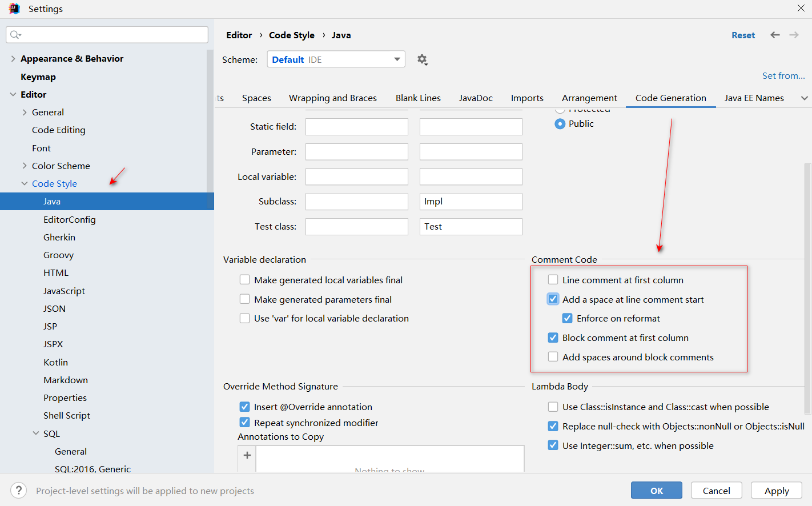Viewport: 812px width, 506px height.
Task: Expand the Appearance & Behavior tree node
Action: (13, 59)
